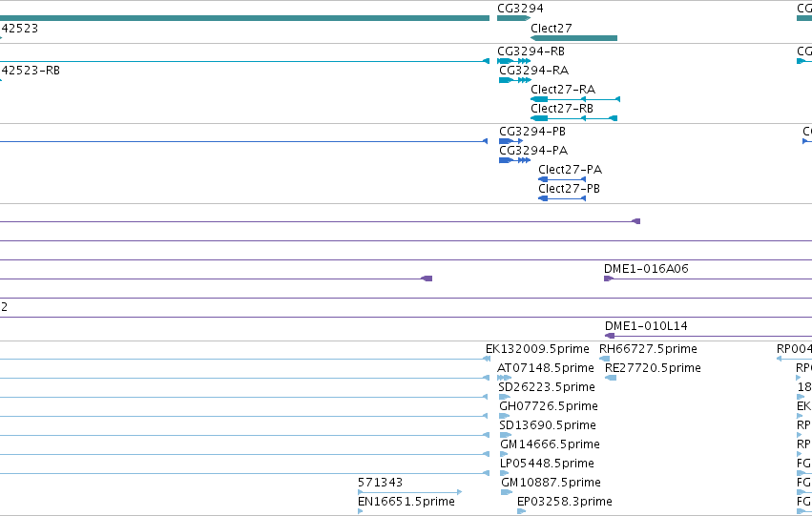
Task: Click the 42523 gene label
Action: (x=19, y=29)
